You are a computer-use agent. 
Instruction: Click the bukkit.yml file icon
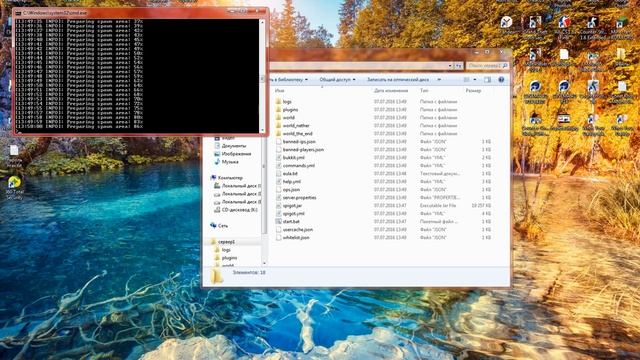click(x=278, y=157)
